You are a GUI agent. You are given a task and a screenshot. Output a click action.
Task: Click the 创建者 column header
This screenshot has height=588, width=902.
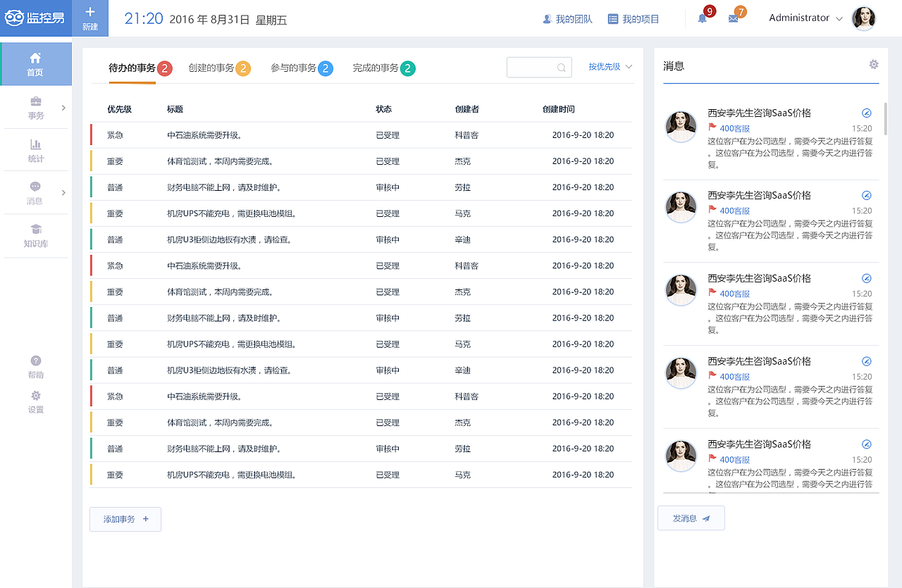point(467,109)
